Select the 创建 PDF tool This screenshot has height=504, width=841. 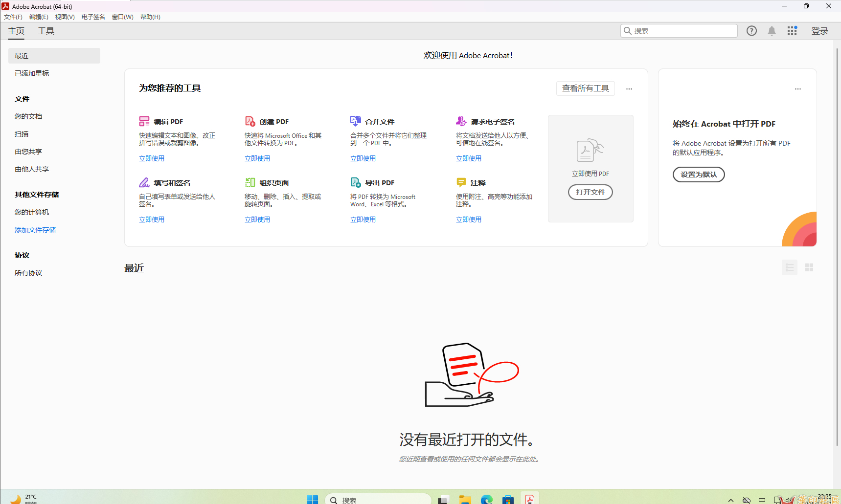pos(250,120)
